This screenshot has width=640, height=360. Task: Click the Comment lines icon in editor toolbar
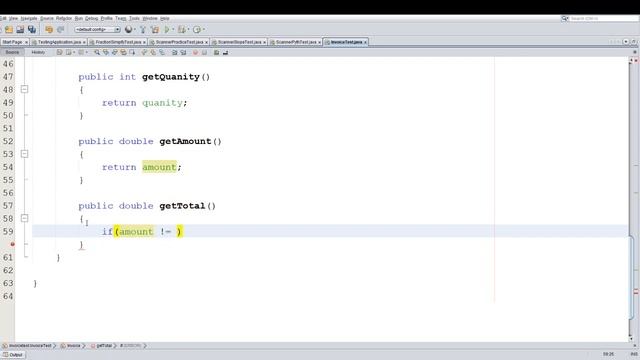216,52
